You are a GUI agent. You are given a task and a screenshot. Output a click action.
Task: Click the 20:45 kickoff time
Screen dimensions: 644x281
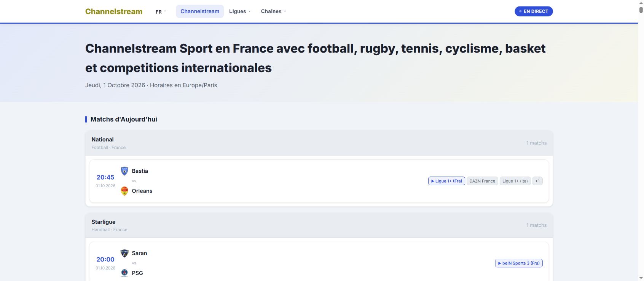(x=105, y=177)
